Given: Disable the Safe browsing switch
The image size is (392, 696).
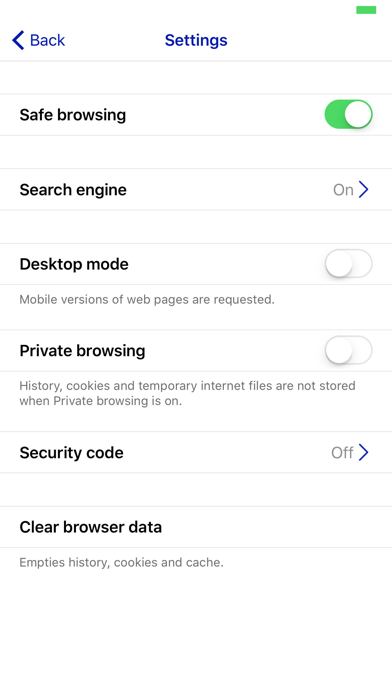Looking at the screenshot, I should pos(348,115).
